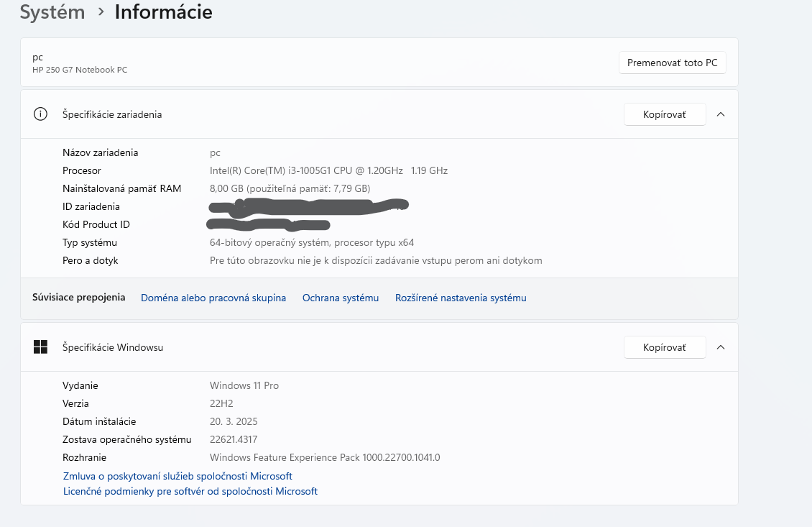Click the Windows logo icon beside Špecifikácie Windowsu
Viewport: 812px width, 527px height.
tap(40, 347)
